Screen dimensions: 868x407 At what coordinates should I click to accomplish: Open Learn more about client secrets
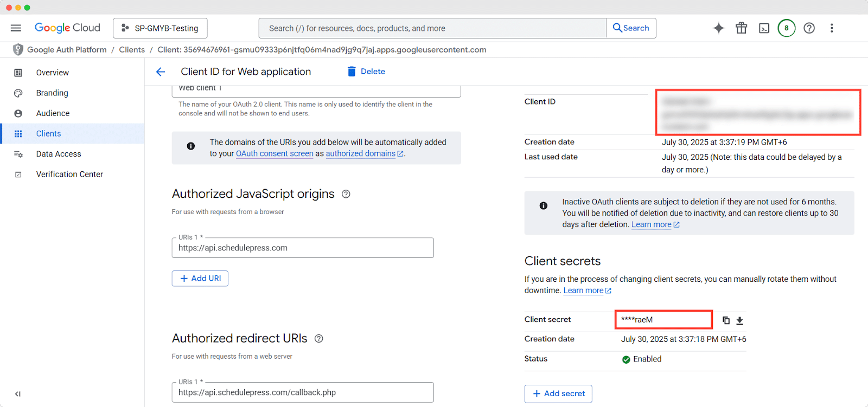(x=588, y=291)
